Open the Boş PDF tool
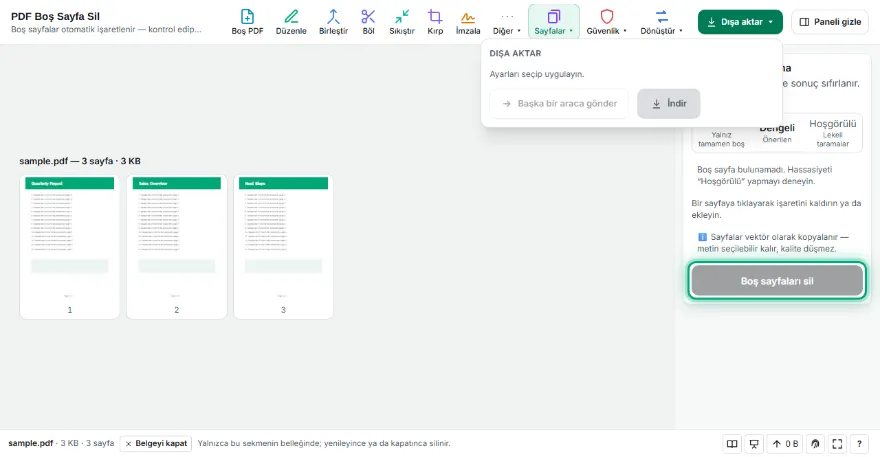The width and height of the screenshot is (880, 457). (247, 22)
